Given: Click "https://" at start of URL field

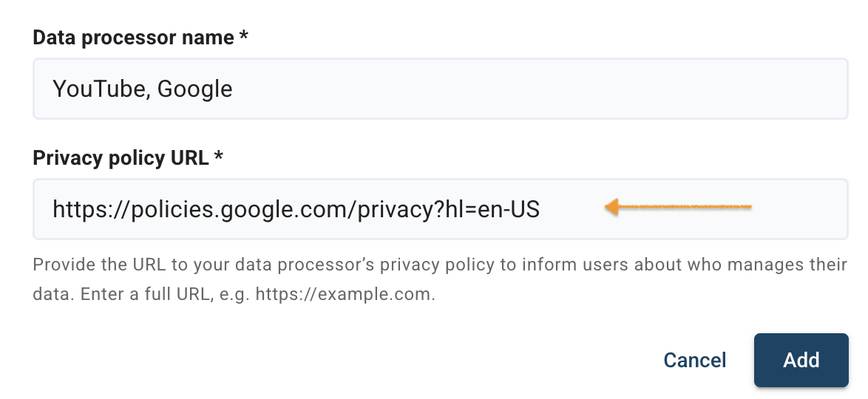Looking at the screenshot, I should tap(83, 210).
